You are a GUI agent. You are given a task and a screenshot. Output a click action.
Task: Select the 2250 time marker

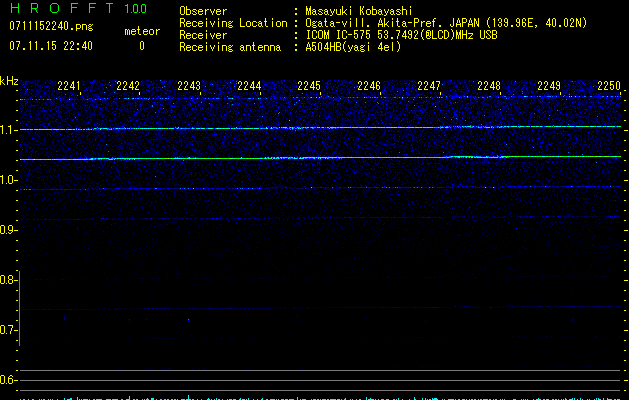point(609,87)
